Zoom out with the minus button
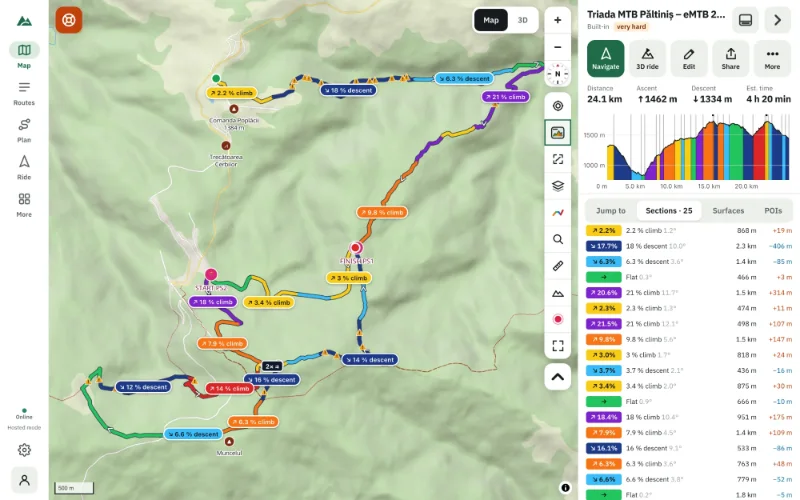Screen dimensions: 800x500 pos(558,47)
